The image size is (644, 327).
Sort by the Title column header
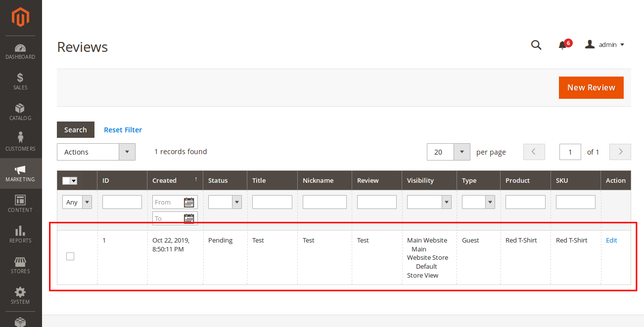coord(272,180)
